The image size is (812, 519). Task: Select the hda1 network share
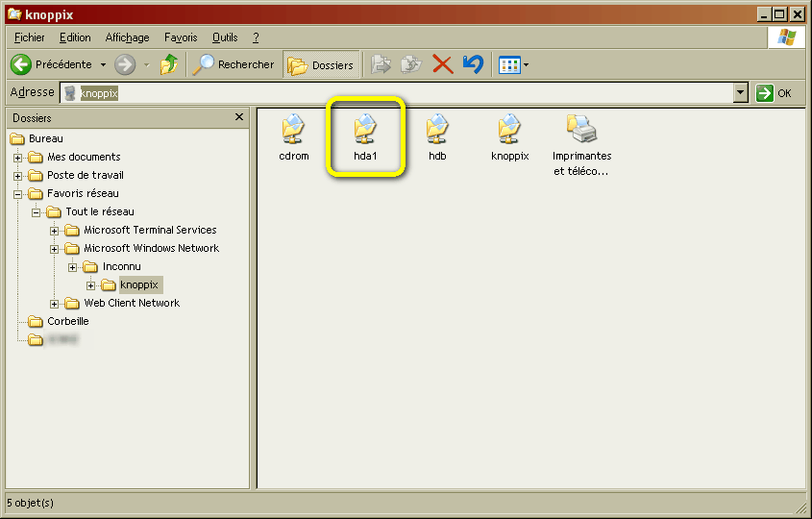[365, 137]
